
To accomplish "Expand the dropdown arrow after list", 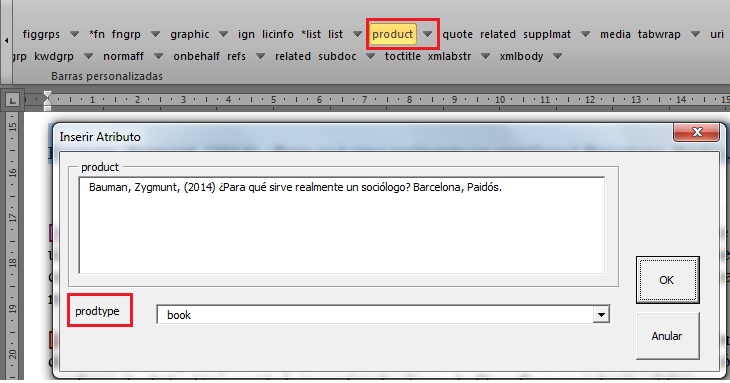I will 357,34.
